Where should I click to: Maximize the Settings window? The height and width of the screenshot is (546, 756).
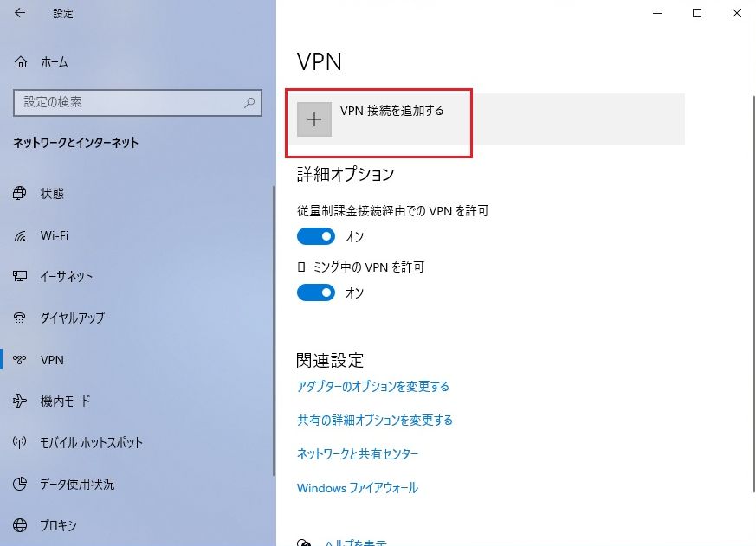coord(697,13)
